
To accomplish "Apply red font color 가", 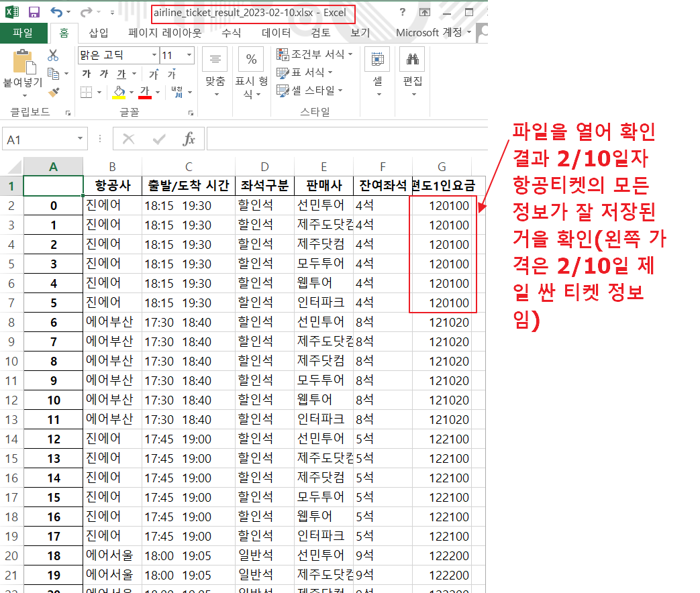I will [145, 92].
